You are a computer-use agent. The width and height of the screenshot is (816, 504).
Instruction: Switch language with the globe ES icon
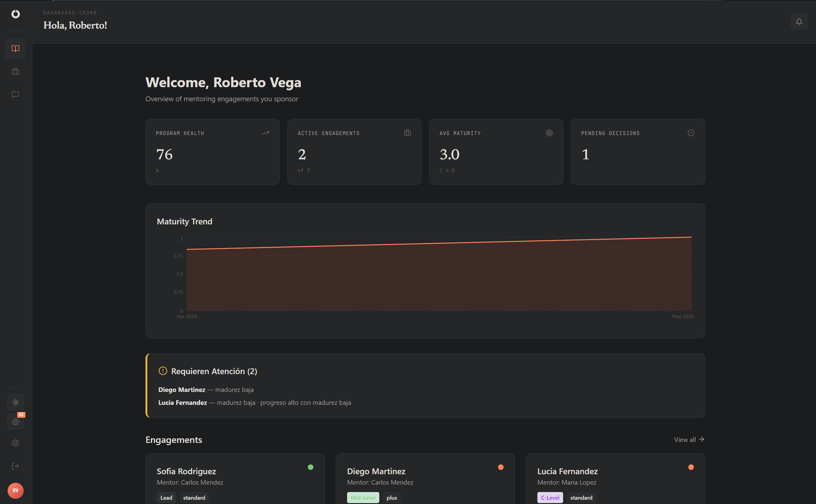coord(16,422)
